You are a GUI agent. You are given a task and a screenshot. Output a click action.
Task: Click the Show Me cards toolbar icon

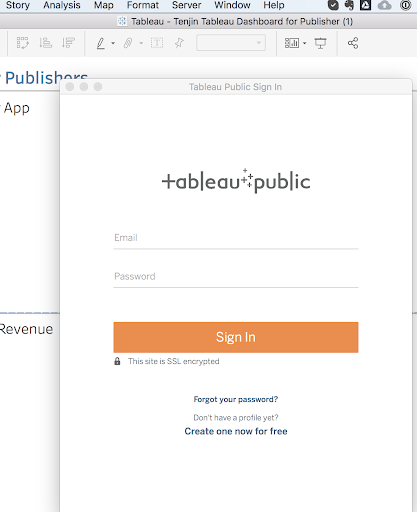coord(292,43)
